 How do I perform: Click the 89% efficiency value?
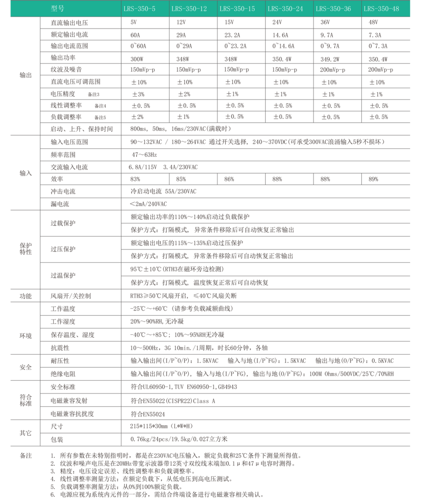click(373, 180)
